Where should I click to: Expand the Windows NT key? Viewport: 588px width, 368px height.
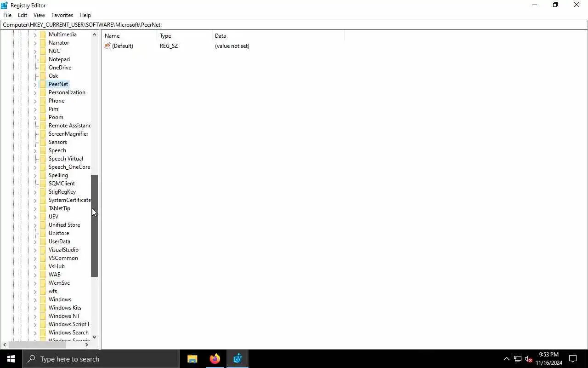35,316
